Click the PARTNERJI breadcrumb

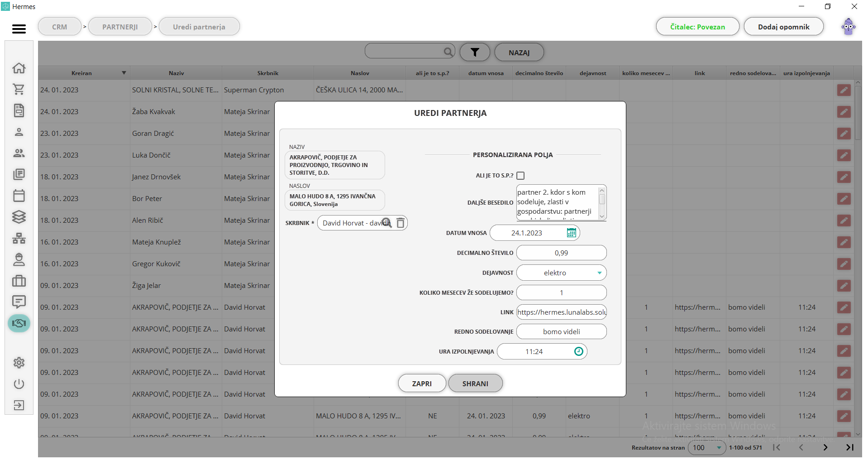120,27
